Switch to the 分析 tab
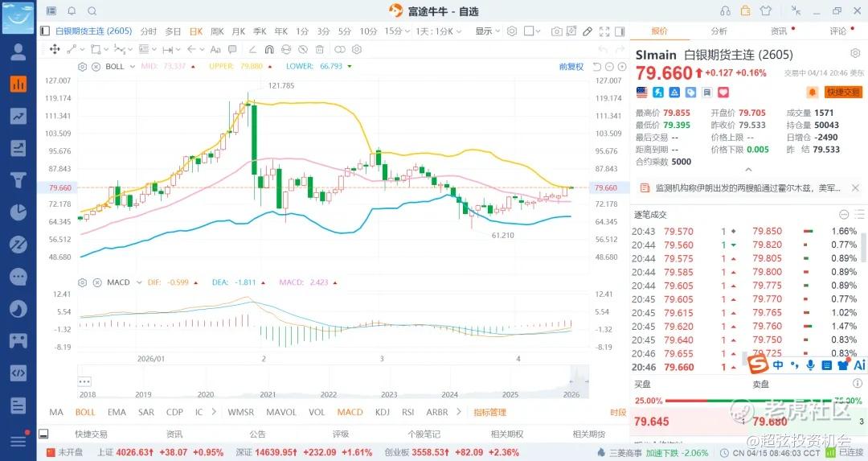The image size is (868, 461). pos(719,31)
